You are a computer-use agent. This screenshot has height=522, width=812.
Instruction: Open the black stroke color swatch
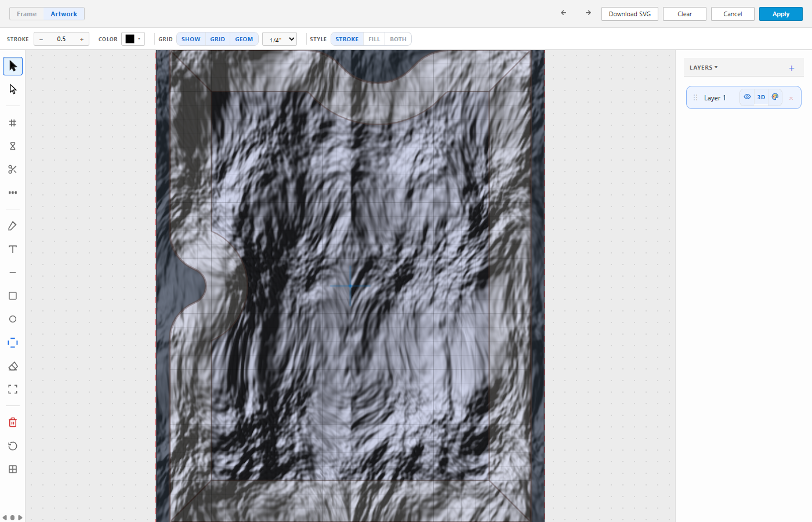tap(133, 39)
